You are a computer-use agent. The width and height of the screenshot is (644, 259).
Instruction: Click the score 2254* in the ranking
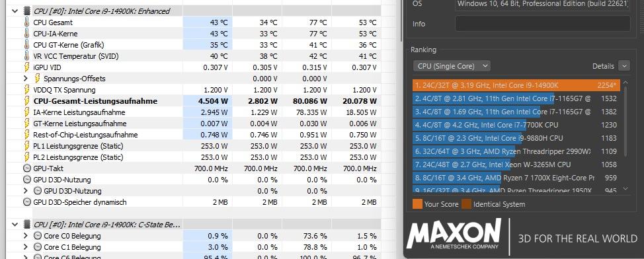pyautogui.click(x=607, y=85)
